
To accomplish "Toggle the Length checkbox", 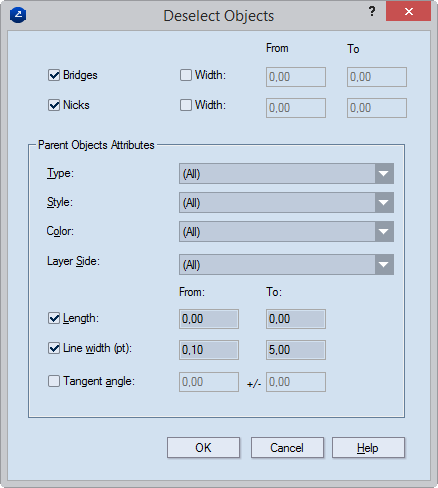I will click(54, 318).
